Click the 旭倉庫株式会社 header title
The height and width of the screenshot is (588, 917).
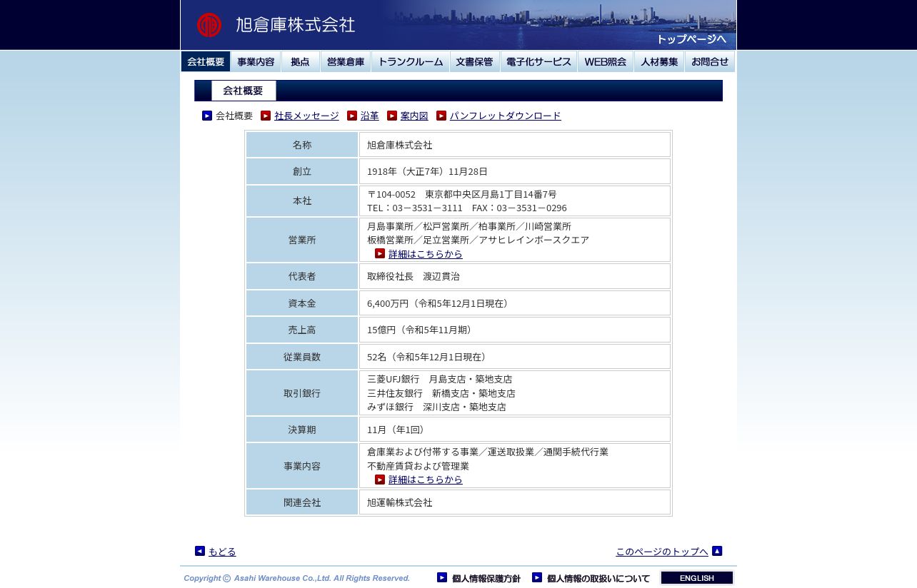tap(296, 25)
